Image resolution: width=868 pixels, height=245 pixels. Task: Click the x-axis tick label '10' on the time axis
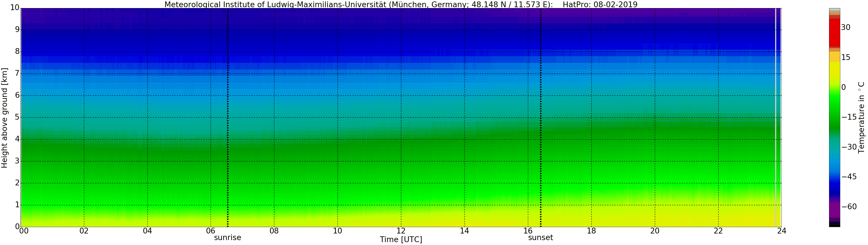337,231
